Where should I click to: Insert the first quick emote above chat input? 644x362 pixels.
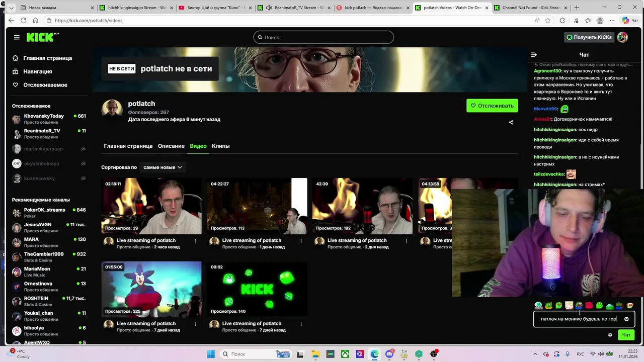click(x=538, y=305)
